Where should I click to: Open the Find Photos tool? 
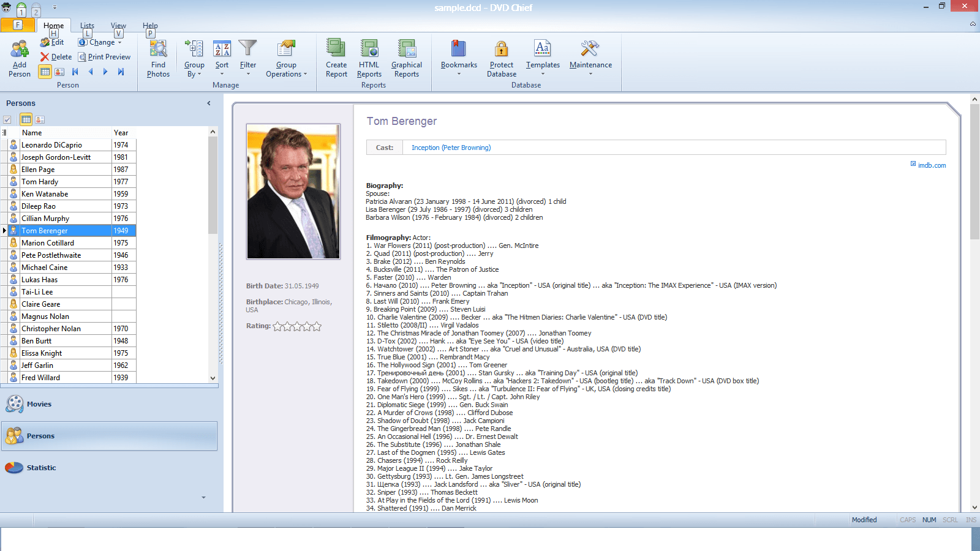tap(158, 59)
